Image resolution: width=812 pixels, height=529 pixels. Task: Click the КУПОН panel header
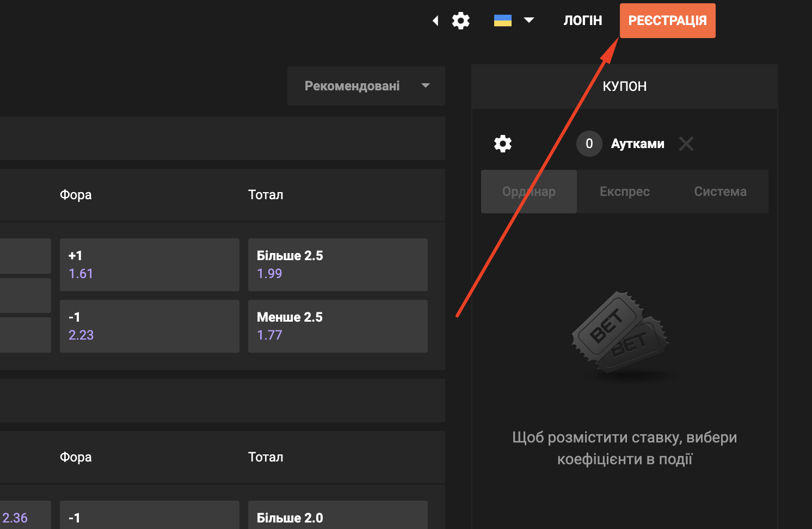point(624,87)
